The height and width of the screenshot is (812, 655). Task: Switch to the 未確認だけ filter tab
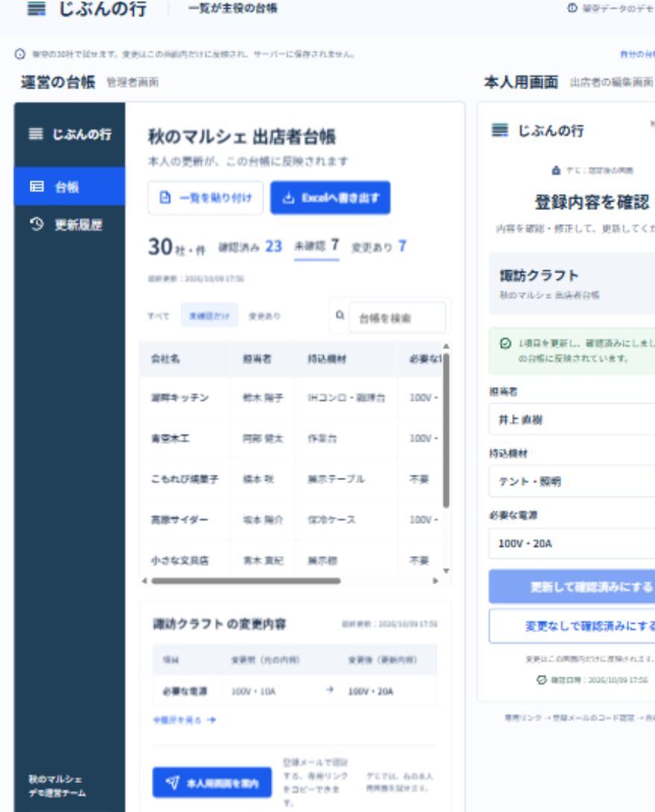pos(209,316)
